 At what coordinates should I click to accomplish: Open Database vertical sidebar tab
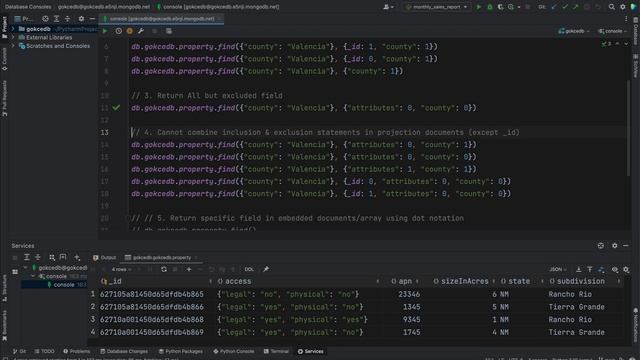pyautogui.click(x=636, y=31)
